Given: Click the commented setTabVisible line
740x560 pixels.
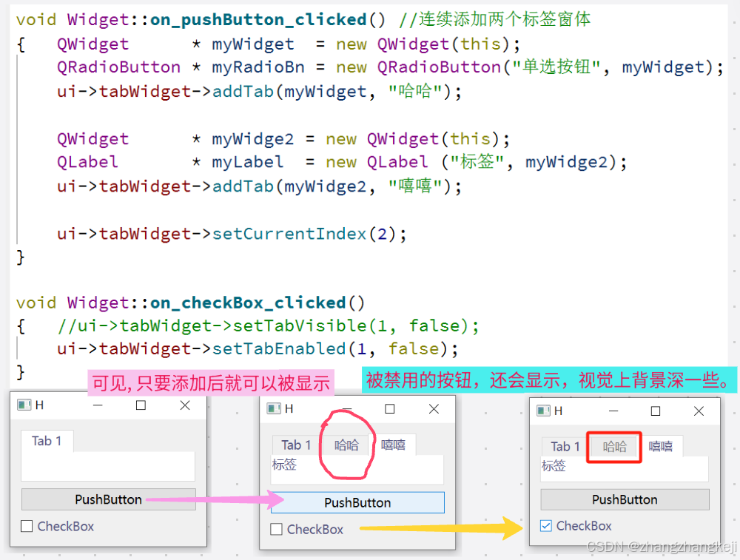Looking at the screenshot, I should [x=268, y=326].
